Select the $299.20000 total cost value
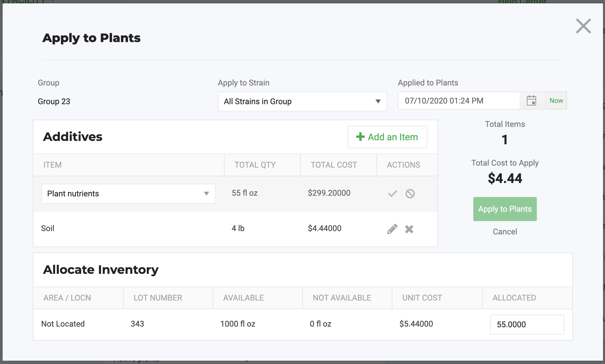 pyautogui.click(x=329, y=193)
